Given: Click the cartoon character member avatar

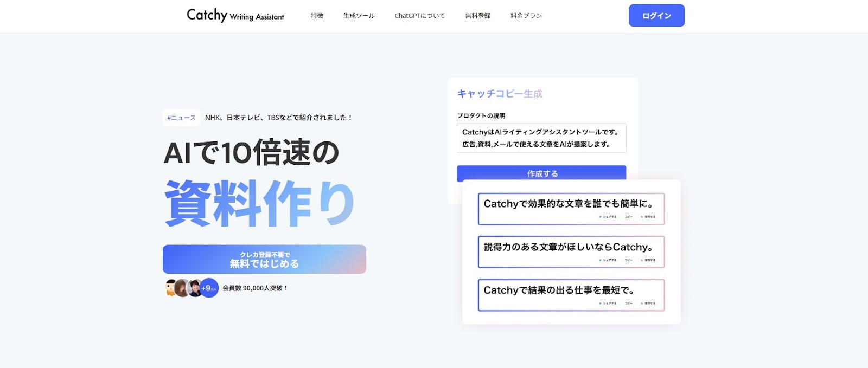Looking at the screenshot, I should [x=171, y=288].
